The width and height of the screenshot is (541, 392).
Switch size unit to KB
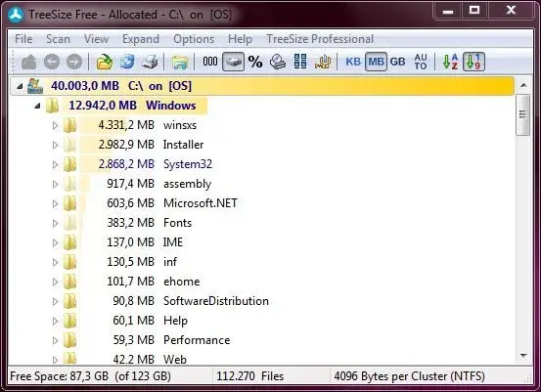(x=353, y=62)
